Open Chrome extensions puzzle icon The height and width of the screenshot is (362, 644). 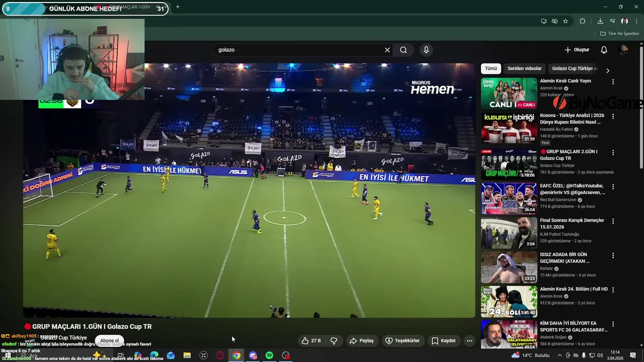click(x=583, y=21)
